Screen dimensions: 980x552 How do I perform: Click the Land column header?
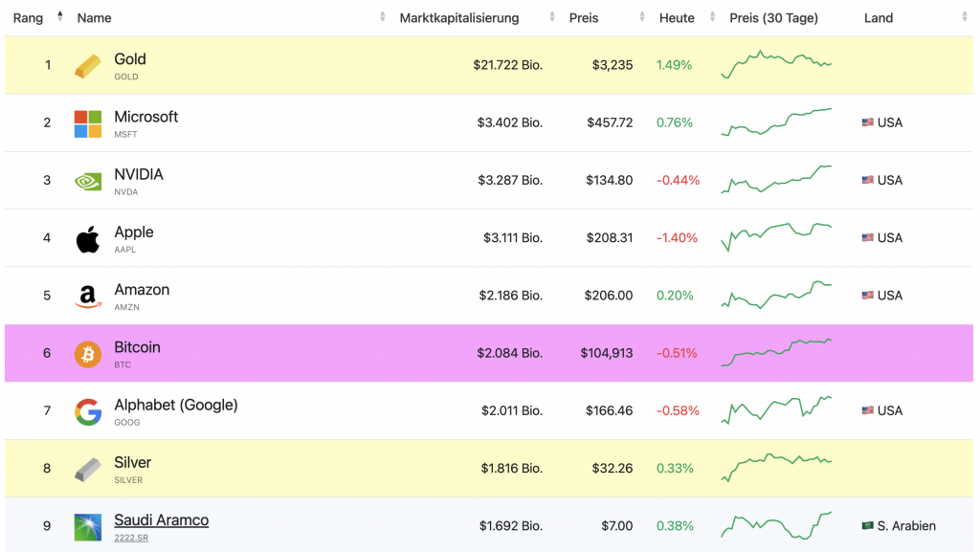point(879,17)
